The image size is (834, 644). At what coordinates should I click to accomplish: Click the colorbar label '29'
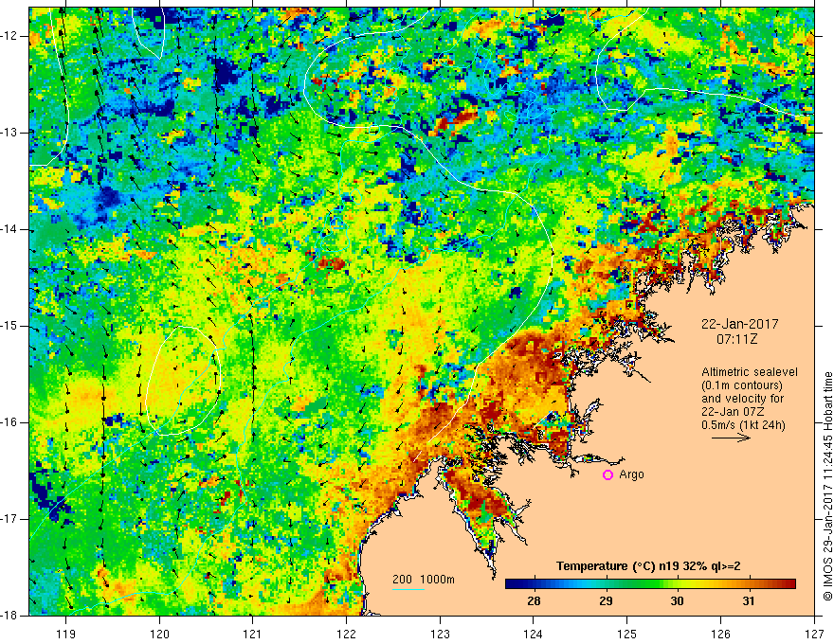(x=606, y=601)
